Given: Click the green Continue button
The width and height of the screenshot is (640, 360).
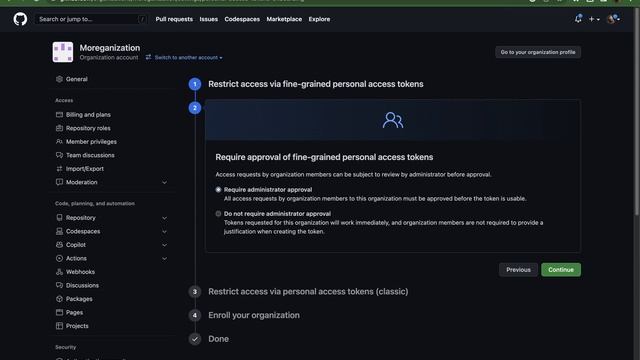Looking at the screenshot, I should click(561, 270).
